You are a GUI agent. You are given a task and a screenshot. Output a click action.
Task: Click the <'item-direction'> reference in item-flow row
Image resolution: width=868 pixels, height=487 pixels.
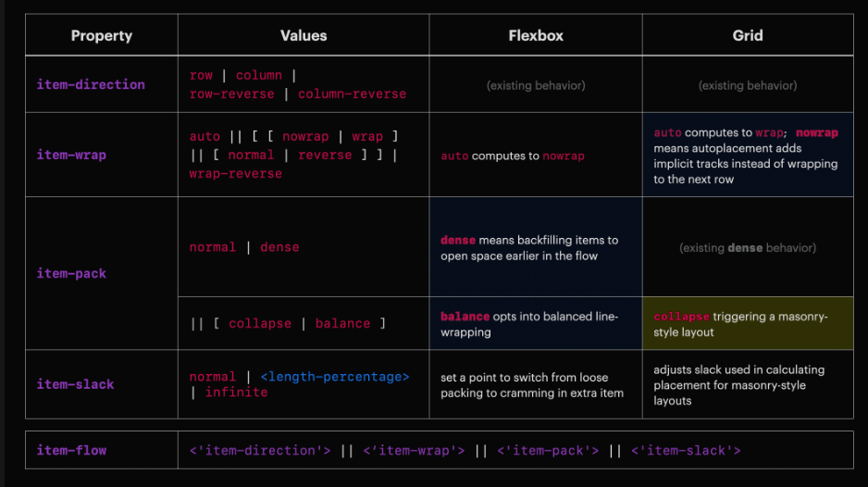pos(260,450)
